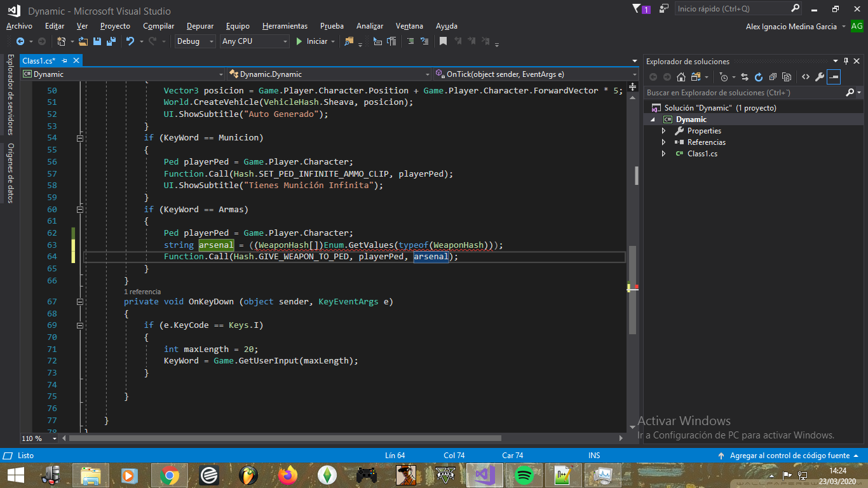Close the Class1.cs tab

[x=76, y=60]
